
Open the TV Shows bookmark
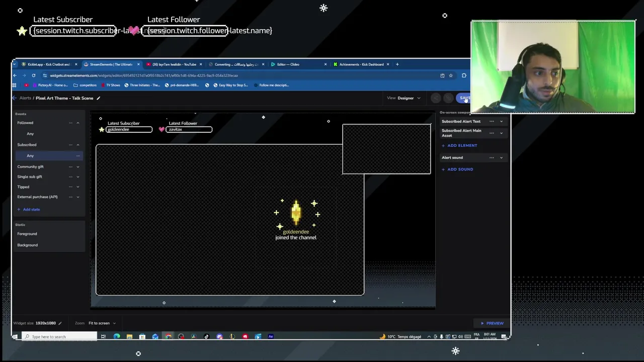(x=110, y=85)
